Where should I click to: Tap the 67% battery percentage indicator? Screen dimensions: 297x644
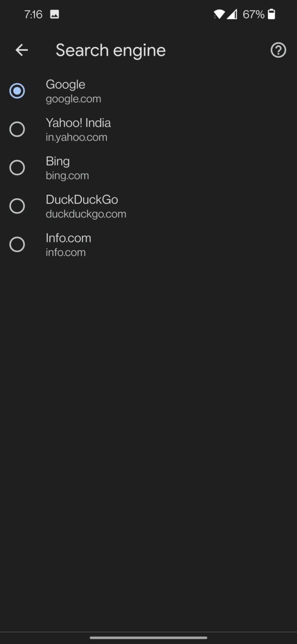(x=252, y=14)
